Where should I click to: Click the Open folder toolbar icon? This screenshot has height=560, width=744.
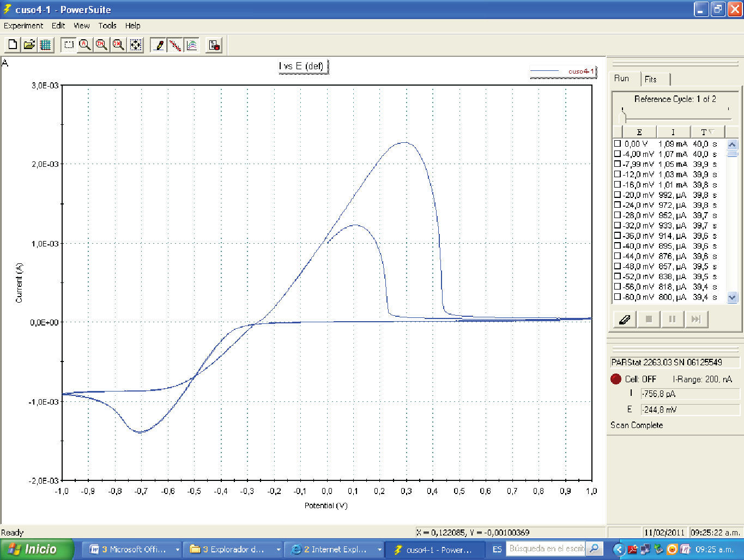tap(29, 45)
